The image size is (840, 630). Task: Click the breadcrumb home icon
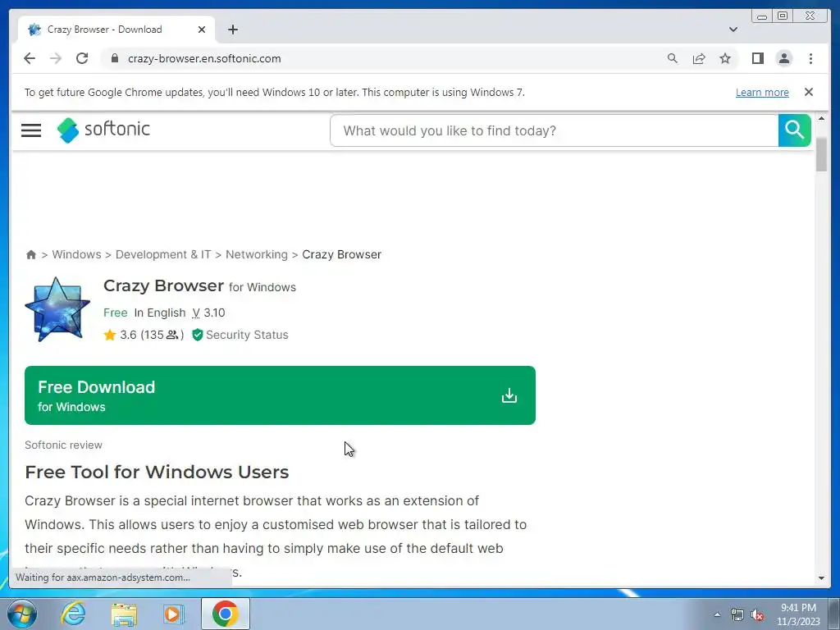tap(31, 254)
